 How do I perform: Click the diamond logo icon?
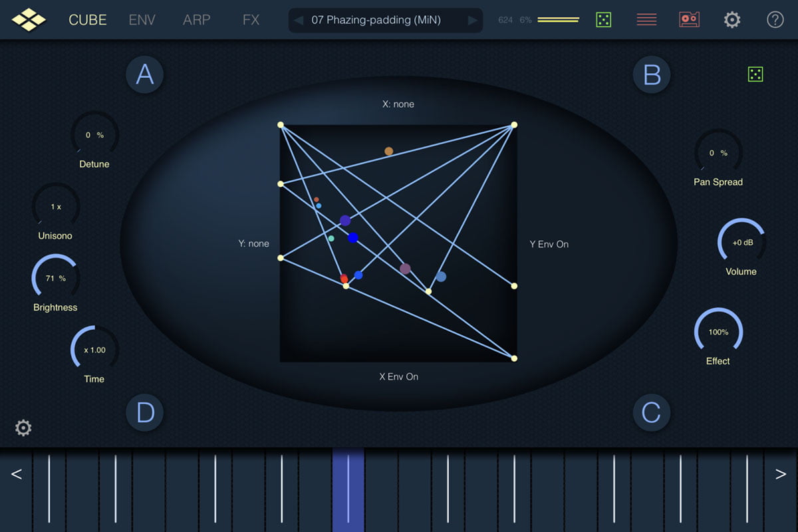click(29, 19)
